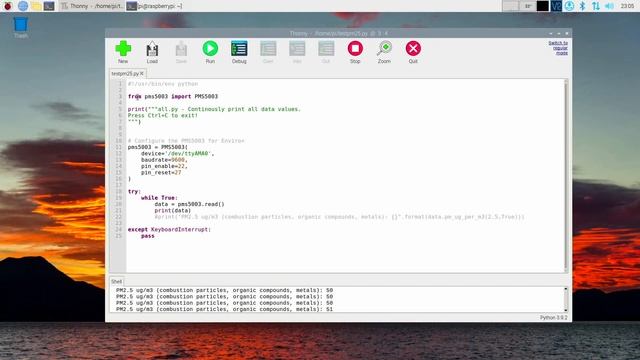Click the Shell panel scrollbar
640x360 pixels.
point(566,299)
